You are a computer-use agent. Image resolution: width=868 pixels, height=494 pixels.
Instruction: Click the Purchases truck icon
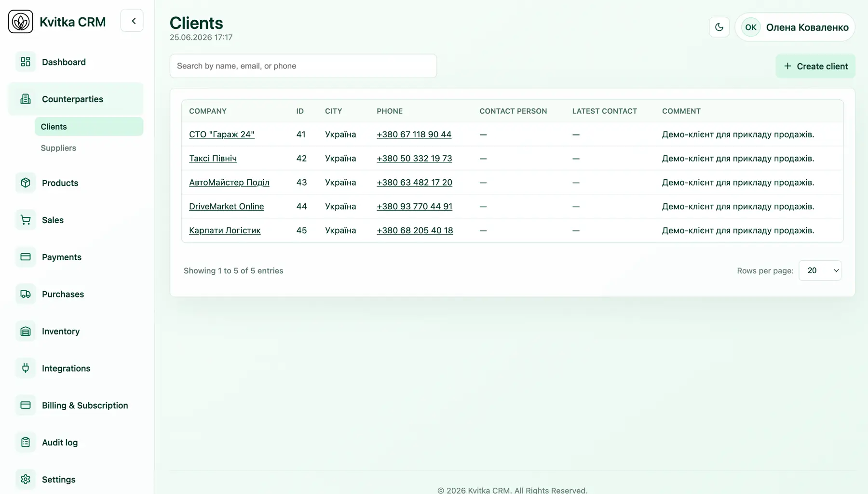pos(26,294)
